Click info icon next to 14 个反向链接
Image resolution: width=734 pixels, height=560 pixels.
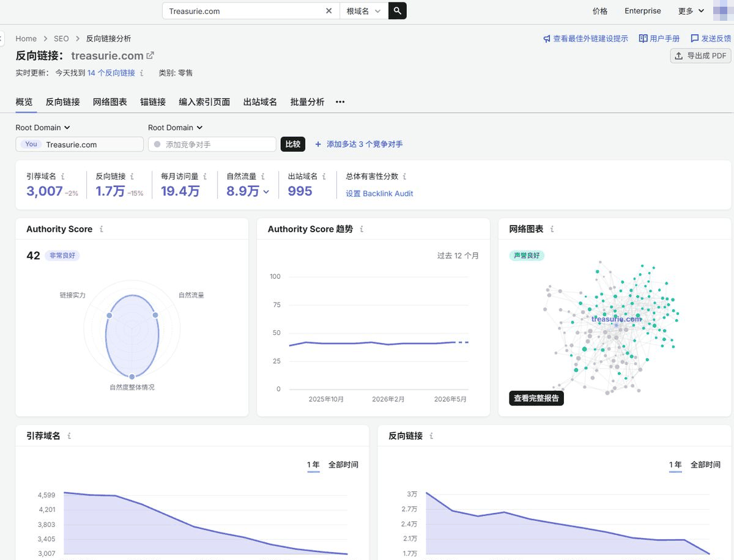(142, 73)
